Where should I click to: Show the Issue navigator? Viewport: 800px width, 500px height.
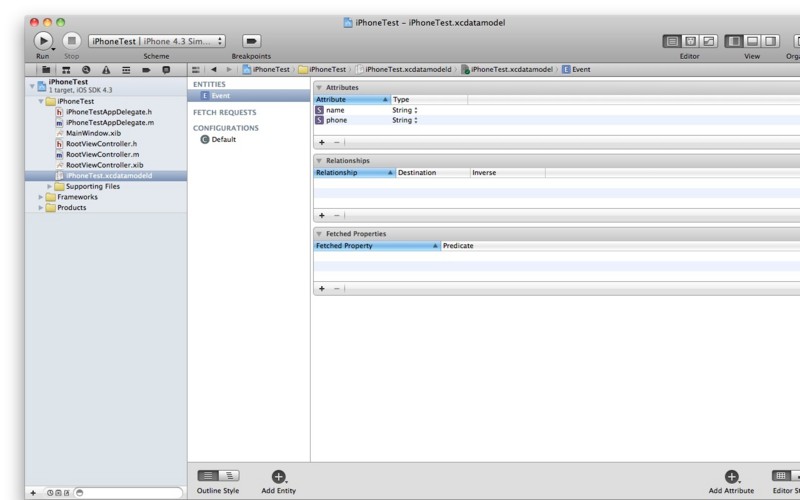106,70
